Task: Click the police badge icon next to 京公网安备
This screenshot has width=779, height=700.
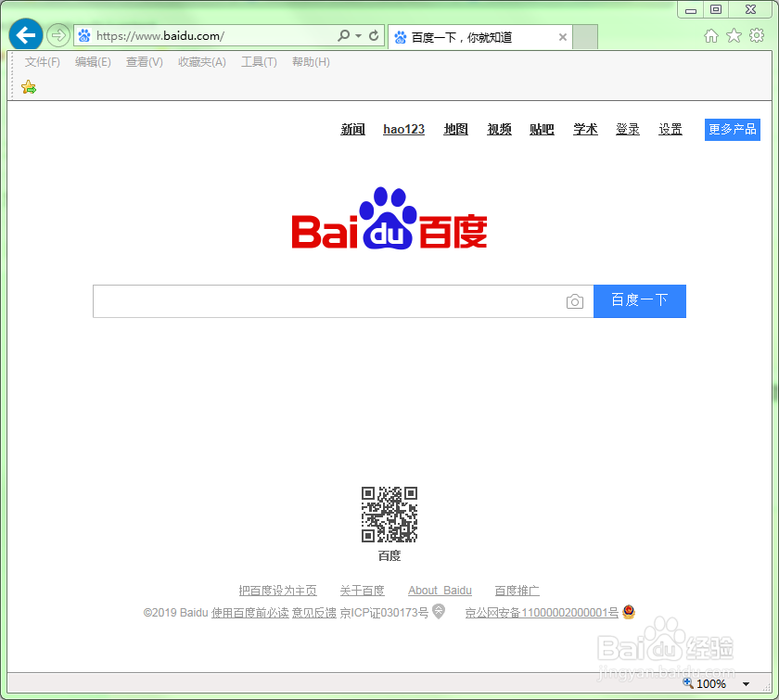Action: pyautogui.click(x=630, y=612)
